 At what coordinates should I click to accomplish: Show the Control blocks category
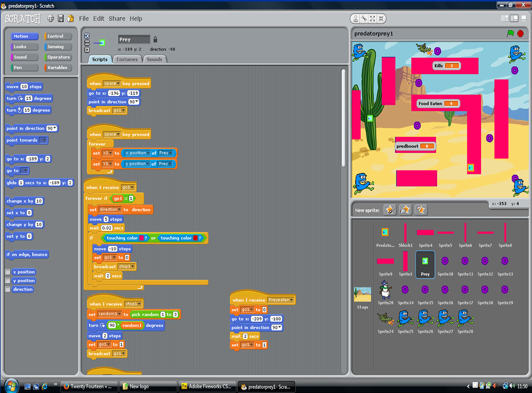tap(58, 36)
